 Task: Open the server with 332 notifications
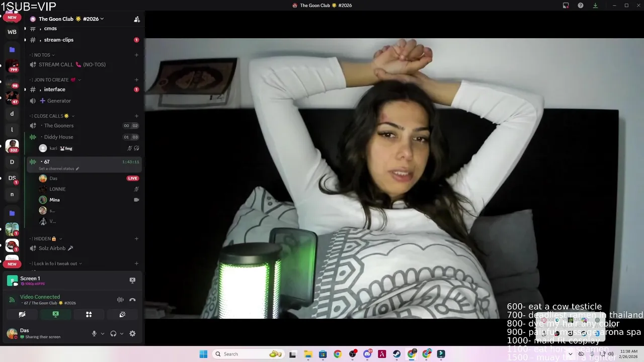tap(12, 146)
